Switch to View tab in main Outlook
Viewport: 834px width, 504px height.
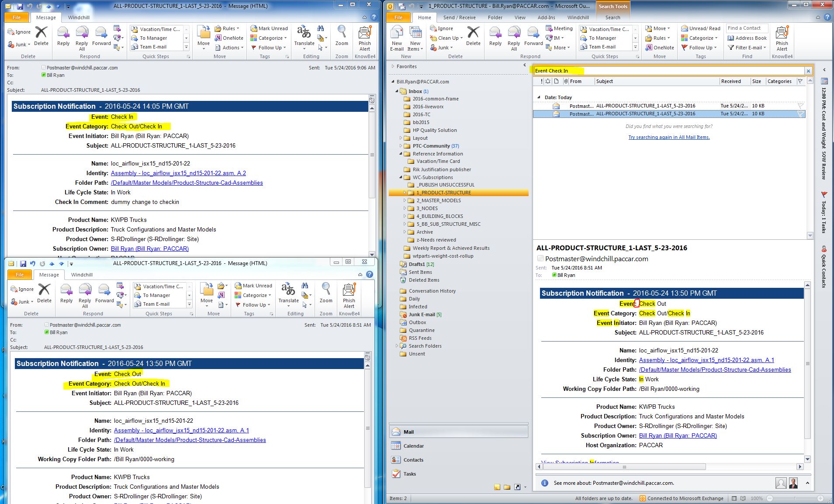pos(520,17)
